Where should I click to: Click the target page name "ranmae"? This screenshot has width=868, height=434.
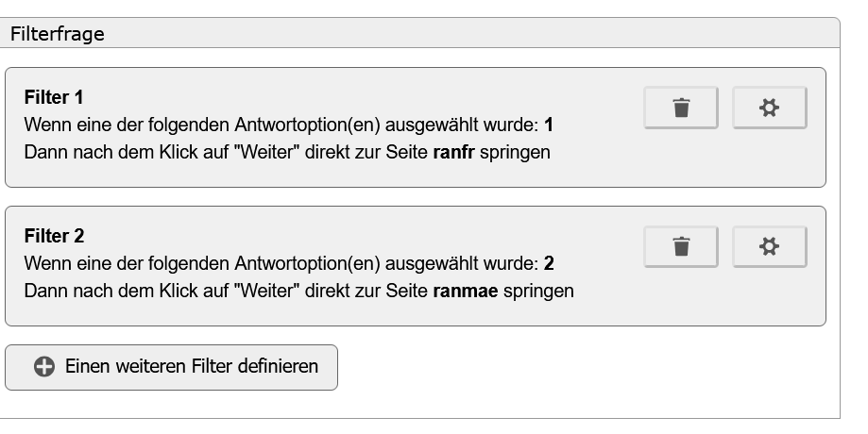(x=463, y=291)
